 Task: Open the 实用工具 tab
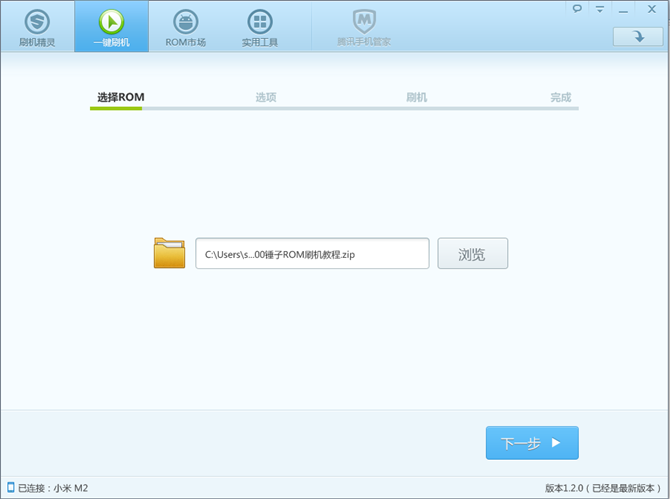[x=260, y=26]
